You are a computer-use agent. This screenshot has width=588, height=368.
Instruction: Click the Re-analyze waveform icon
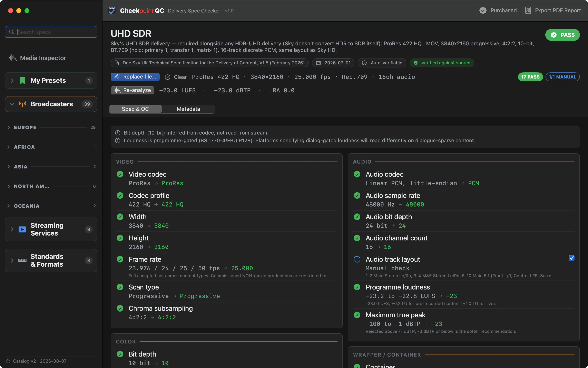point(118,90)
